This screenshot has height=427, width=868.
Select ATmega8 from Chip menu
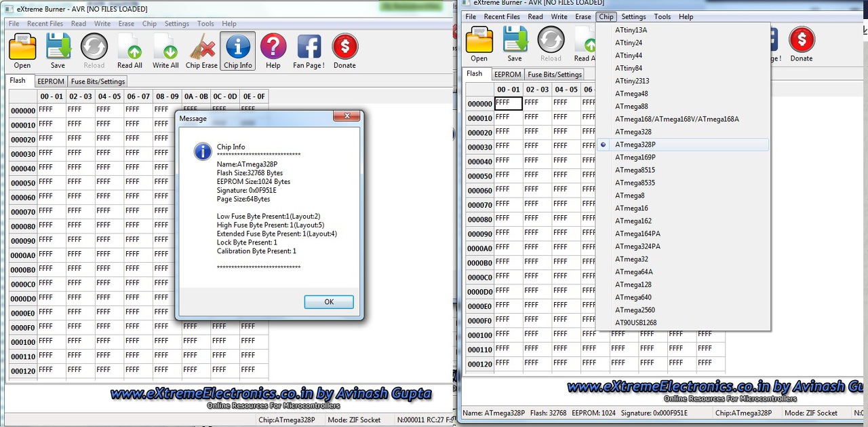[683, 196]
